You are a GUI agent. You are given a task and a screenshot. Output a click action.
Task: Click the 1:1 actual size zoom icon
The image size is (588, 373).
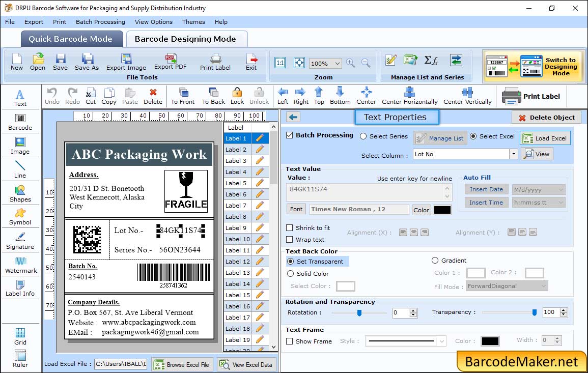coord(280,63)
